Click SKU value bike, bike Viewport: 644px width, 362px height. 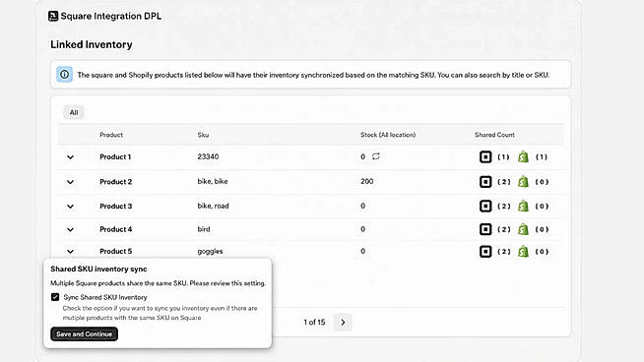click(x=213, y=181)
